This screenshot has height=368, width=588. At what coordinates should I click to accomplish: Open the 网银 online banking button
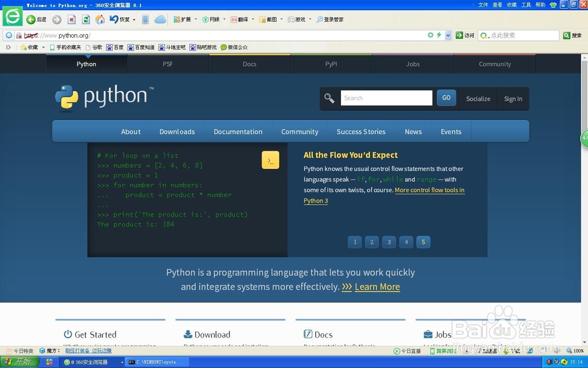[x=211, y=19]
